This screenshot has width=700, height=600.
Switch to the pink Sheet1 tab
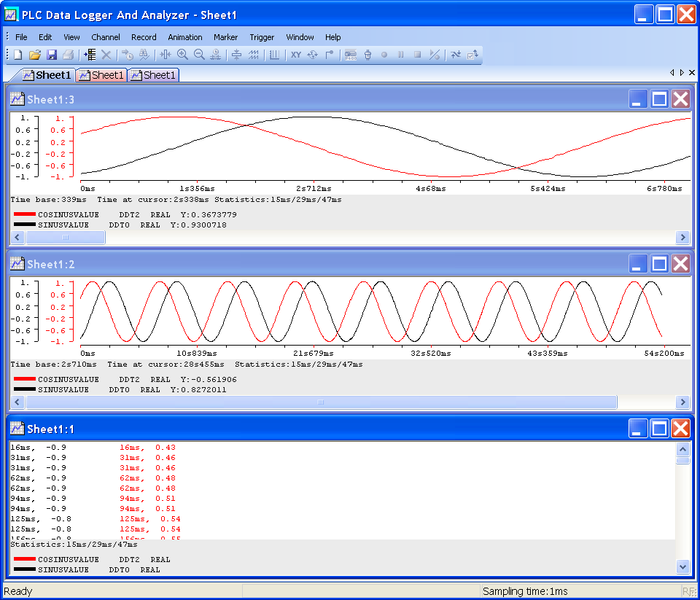tap(101, 75)
